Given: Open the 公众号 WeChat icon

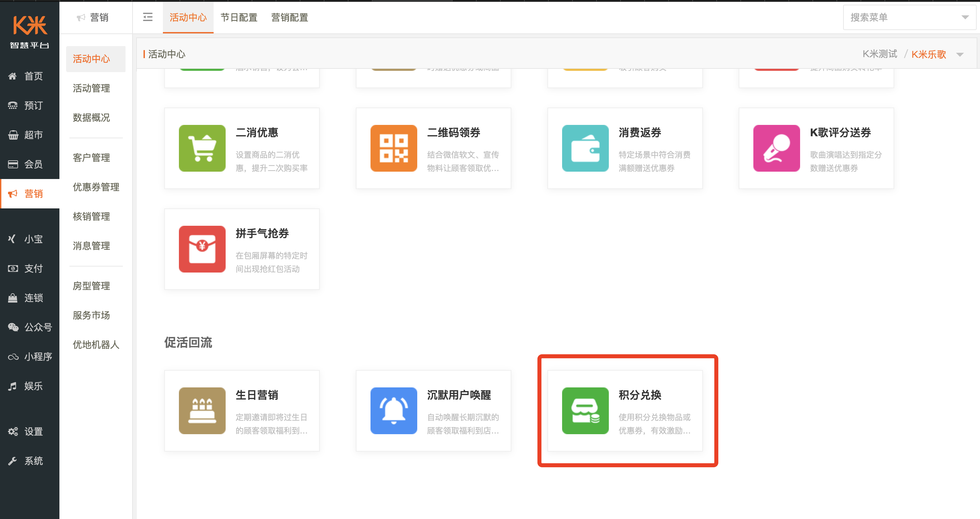Looking at the screenshot, I should pyautogui.click(x=13, y=327).
